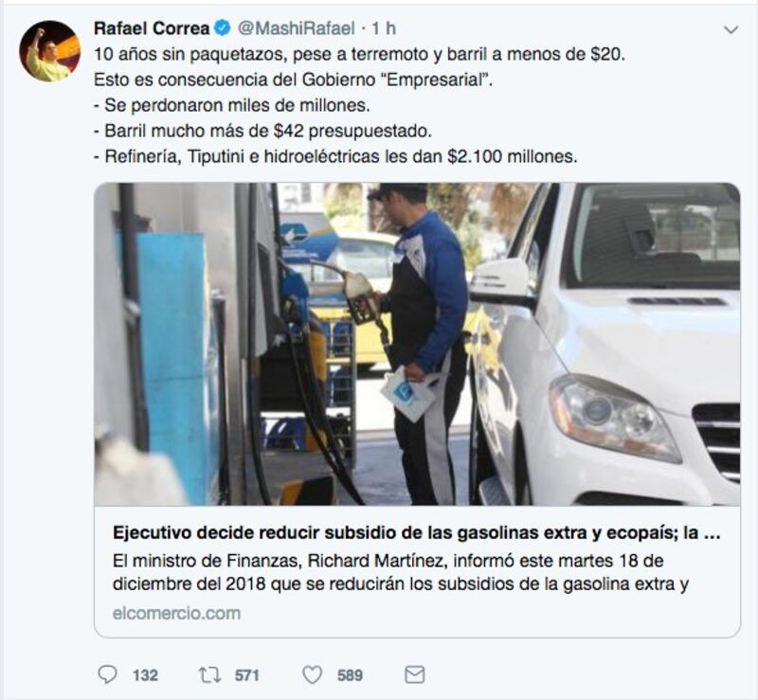Open headline 'Ejecutivo decide reducir subsidio'
The width and height of the screenshot is (758, 700).
click(x=416, y=532)
